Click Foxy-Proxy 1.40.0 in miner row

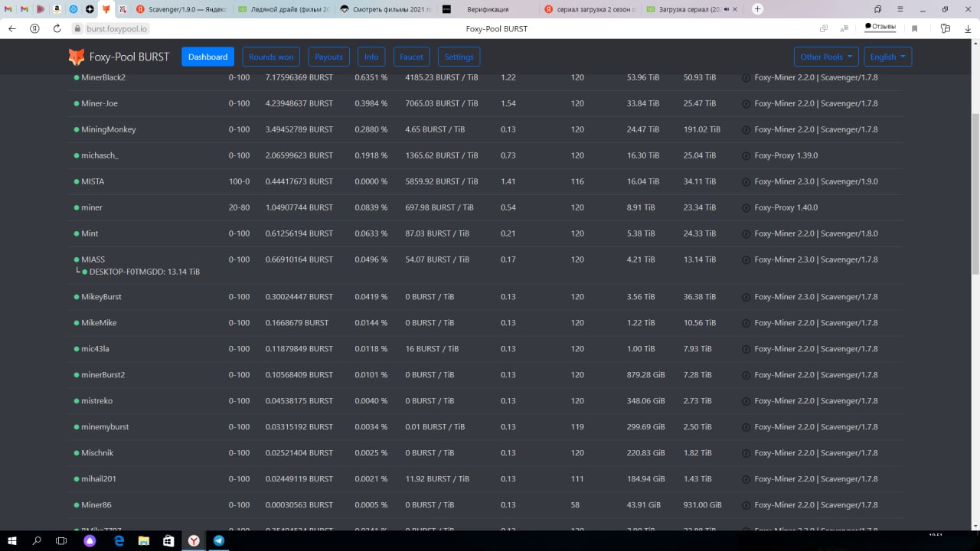[x=786, y=207]
